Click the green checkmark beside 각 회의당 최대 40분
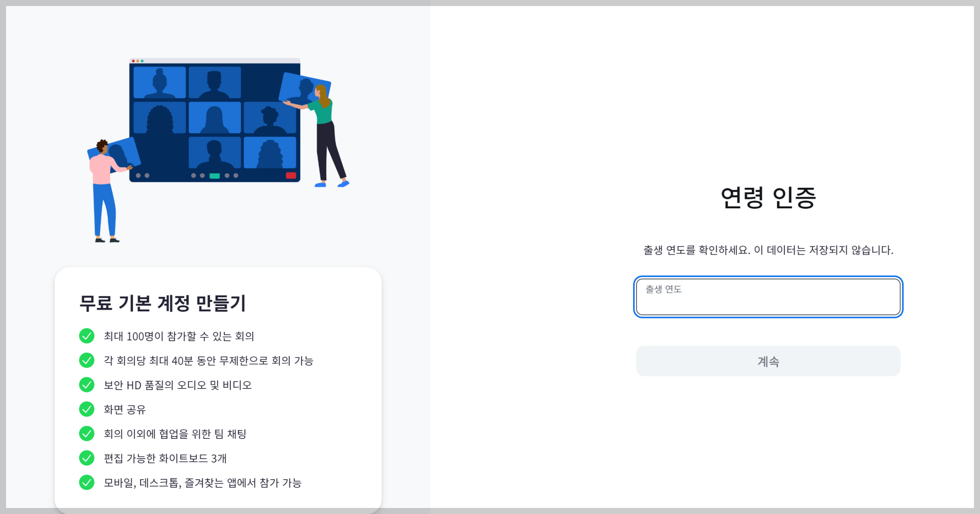The width and height of the screenshot is (980, 514). click(86, 360)
